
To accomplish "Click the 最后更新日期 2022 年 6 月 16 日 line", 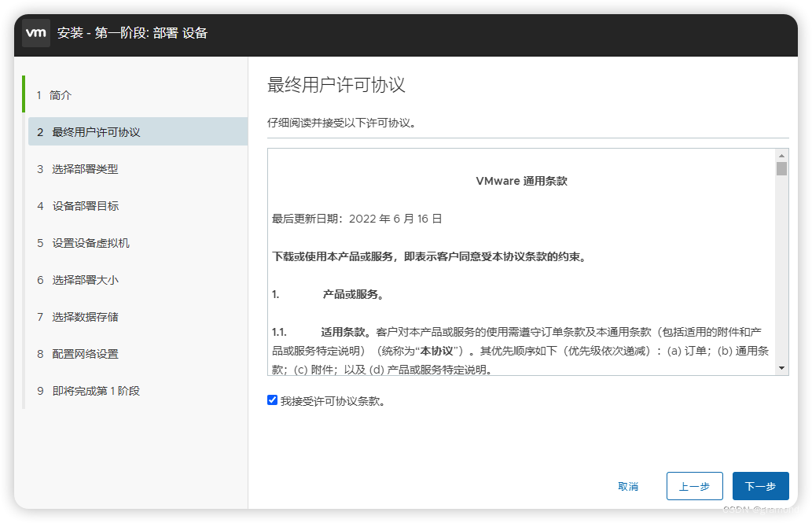I will [357, 219].
